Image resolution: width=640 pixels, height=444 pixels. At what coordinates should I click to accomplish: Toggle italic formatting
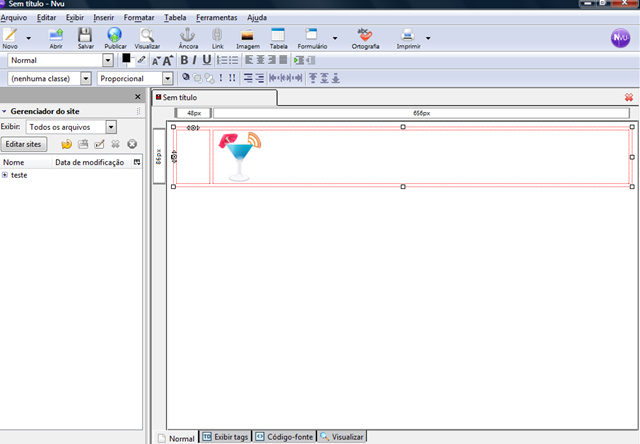195,60
